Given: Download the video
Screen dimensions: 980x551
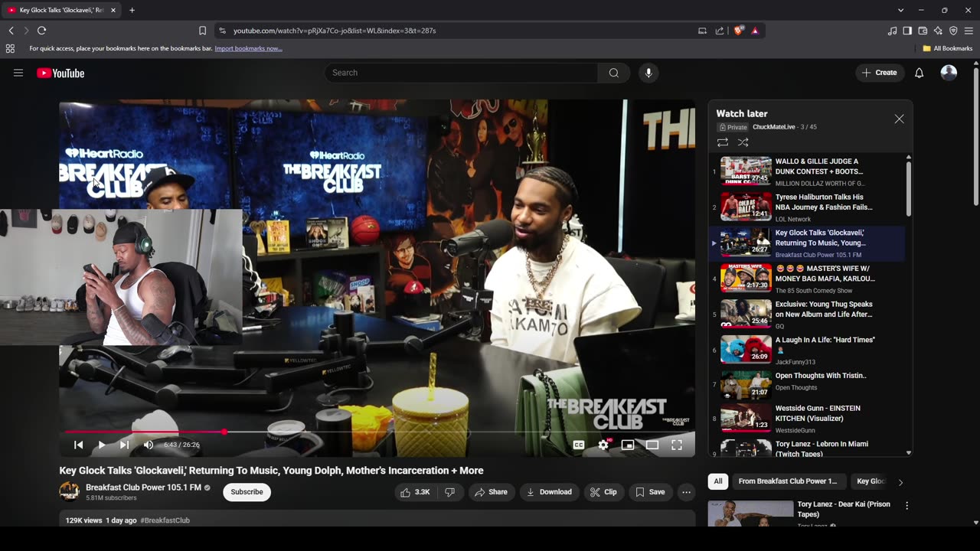Looking at the screenshot, I should point(549,492).
